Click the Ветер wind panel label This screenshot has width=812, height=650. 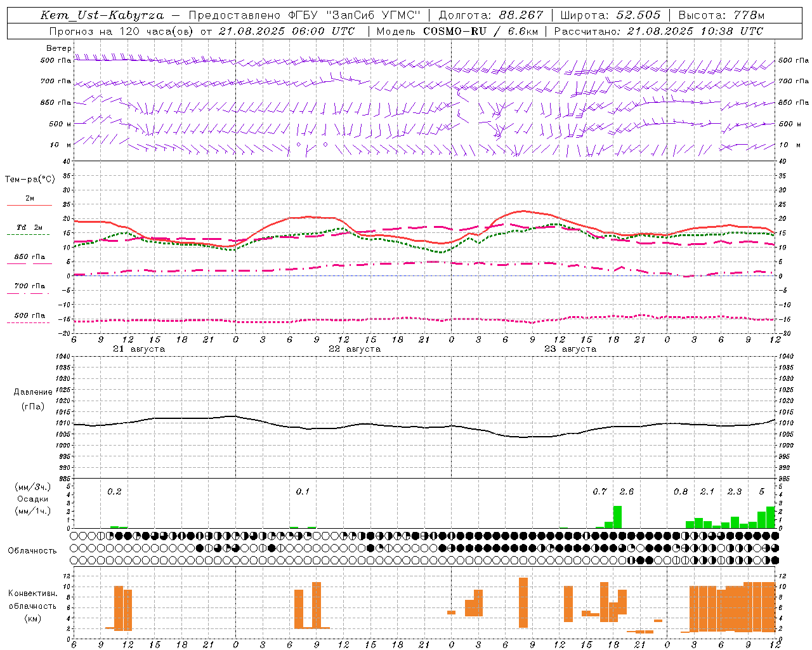pyautogui.click(x=59, y=48)
